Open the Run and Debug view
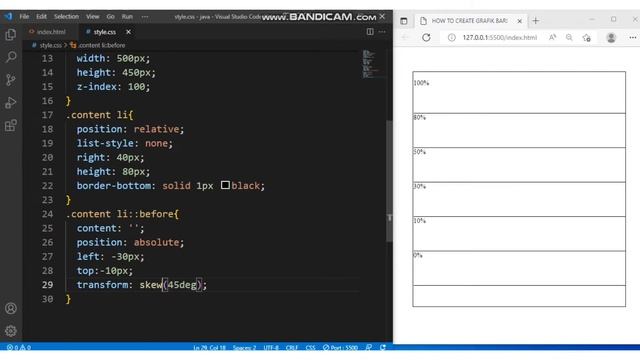This screenshot has height=360, width=640. [11, 102]
